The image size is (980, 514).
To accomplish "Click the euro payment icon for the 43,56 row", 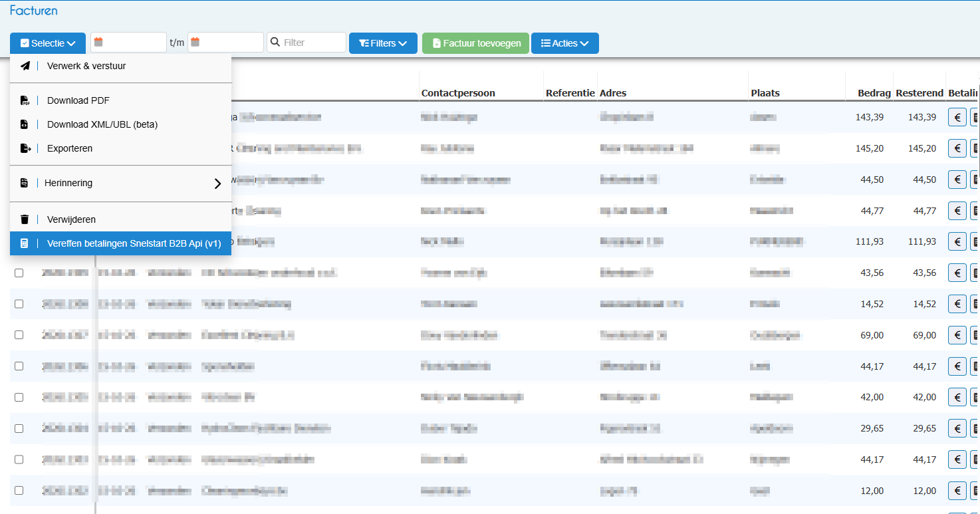I will tap(957, 273).
